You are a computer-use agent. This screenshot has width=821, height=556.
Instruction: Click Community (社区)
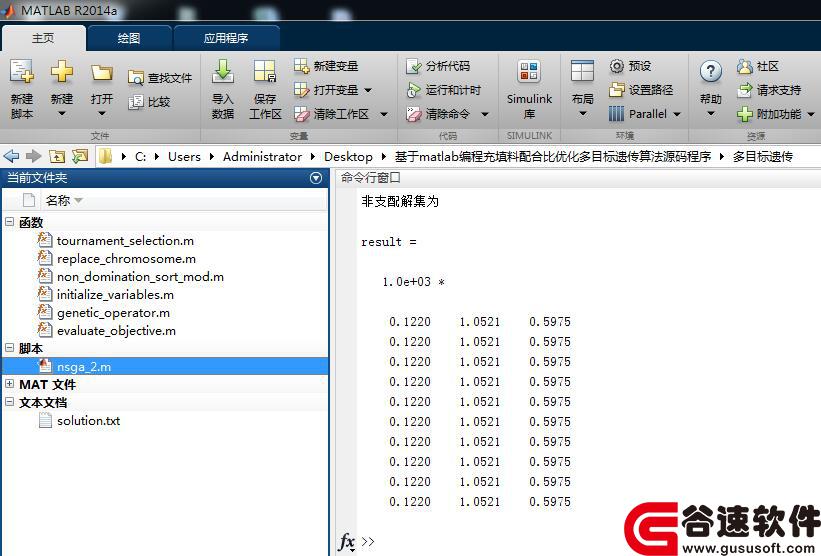pos(758,66)
